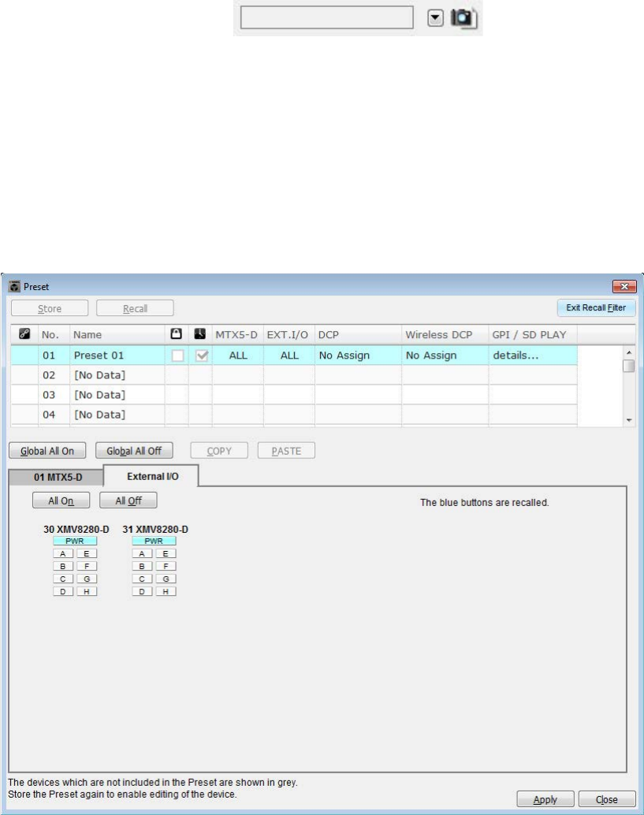Click the Store button
Viewport: 644px width, 815px height.
click(50, 308)
